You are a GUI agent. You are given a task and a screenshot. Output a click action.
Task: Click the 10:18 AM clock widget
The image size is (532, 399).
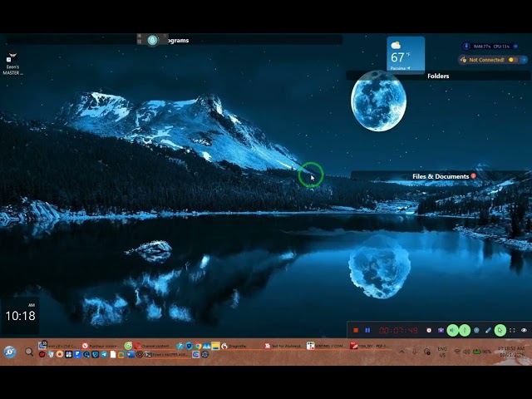point(20,316)
